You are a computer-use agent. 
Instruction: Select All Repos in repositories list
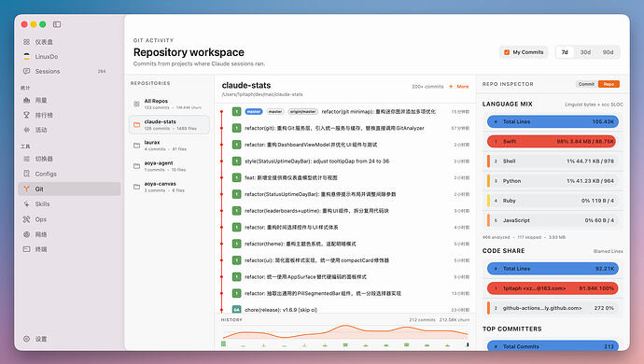(169, 104)
